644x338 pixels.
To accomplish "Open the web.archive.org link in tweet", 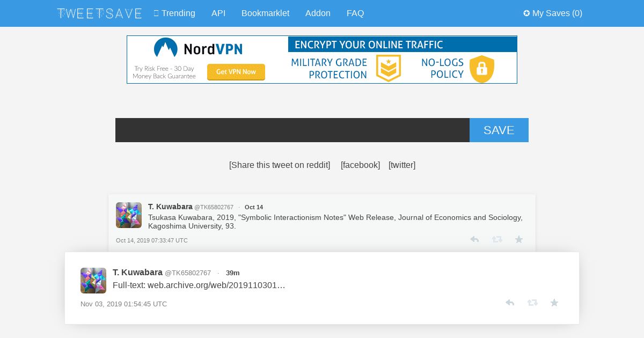I will [x=216, y=285].
